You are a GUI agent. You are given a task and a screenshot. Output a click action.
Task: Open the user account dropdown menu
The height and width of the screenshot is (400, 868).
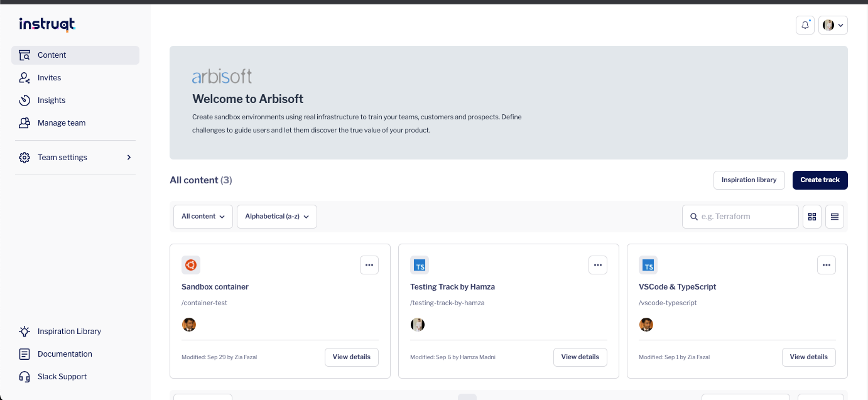pyautogui.click(x=833, y=24)
